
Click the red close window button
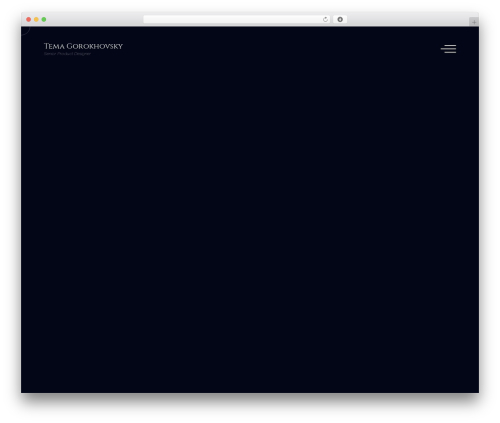[x=29, y=19]
